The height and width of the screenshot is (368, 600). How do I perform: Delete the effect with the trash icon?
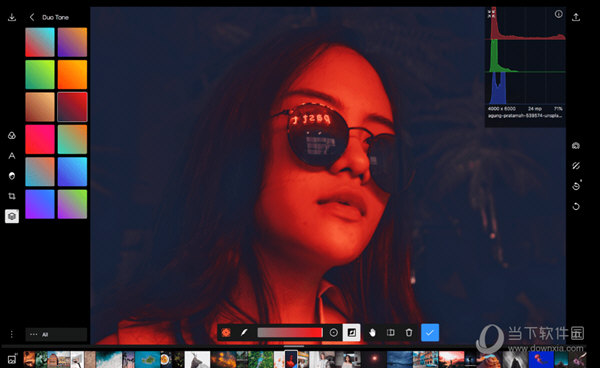point(409,332)
